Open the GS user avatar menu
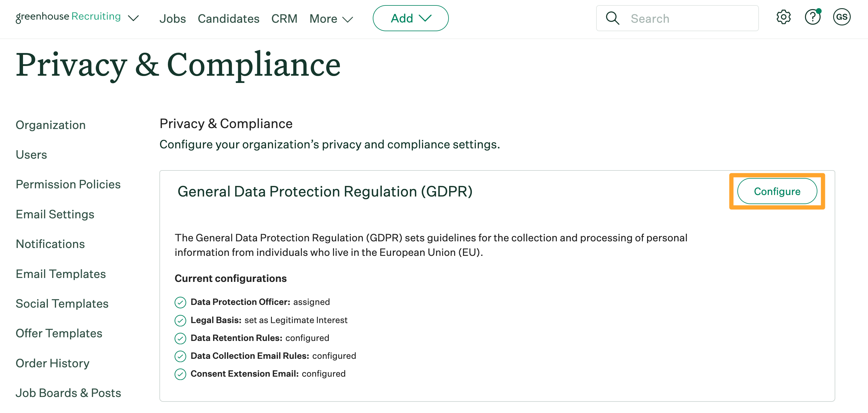The height and width of the screenshot is (413, 868). coord(841,18)
